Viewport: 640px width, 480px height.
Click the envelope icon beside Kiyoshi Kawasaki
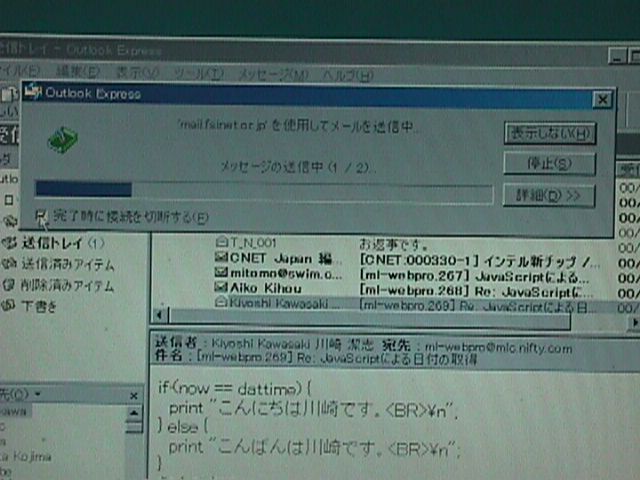pos(221,302)
